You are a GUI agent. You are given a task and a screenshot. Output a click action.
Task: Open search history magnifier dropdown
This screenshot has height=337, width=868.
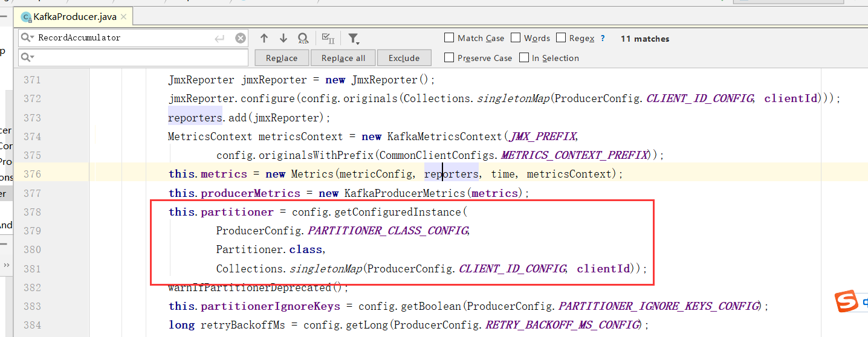tap(28, 37)
